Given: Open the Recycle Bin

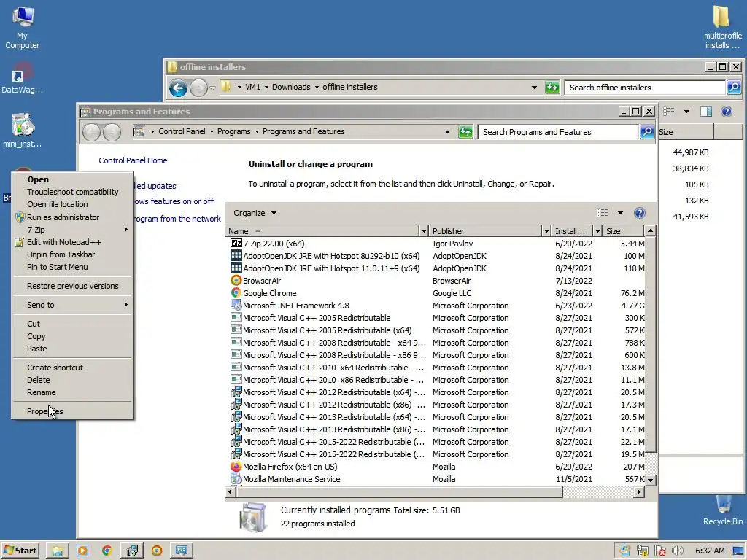Looking at the screenshot, I should click(x=723, y=510).
